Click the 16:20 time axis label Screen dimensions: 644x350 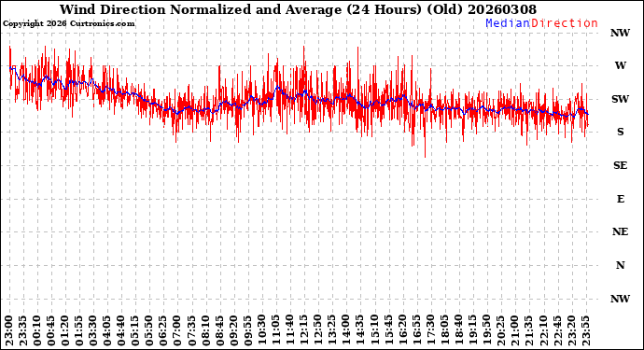(x=402, y=331)
